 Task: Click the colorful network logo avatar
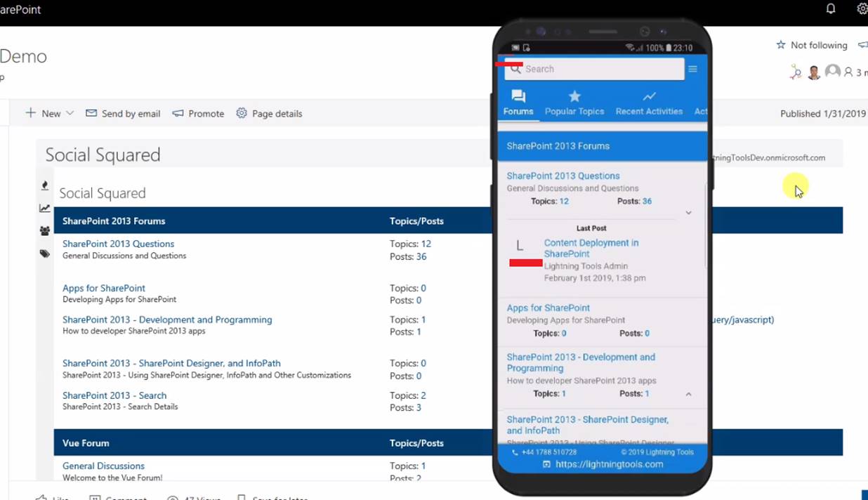pyautogui.click(x=796, y=72)
